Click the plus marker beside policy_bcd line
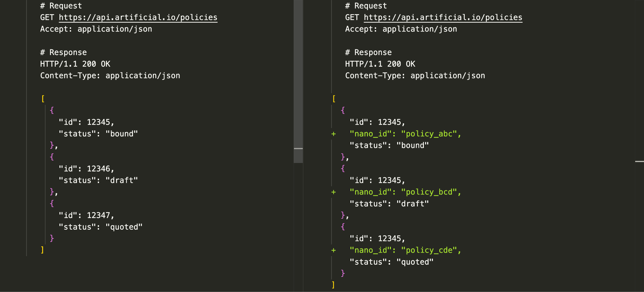 [334, 192]
